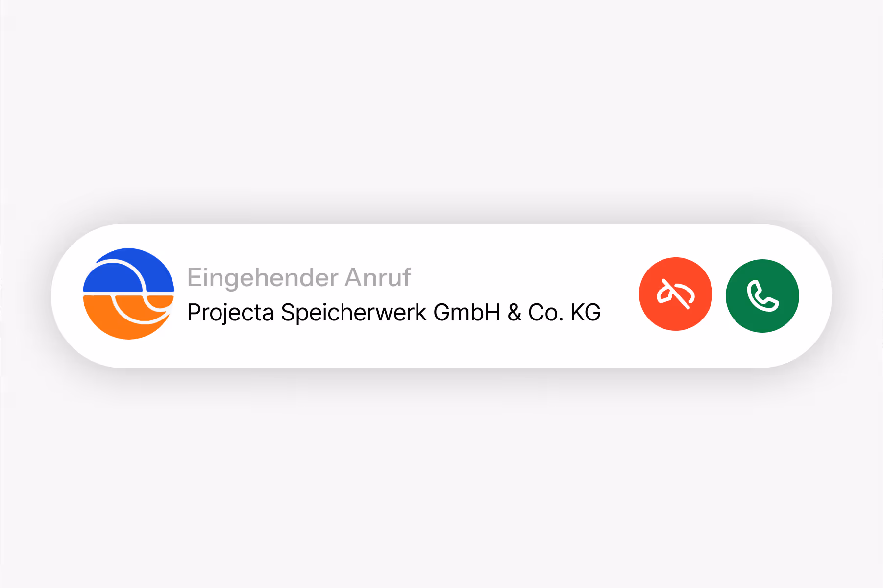Click the 'Eingehender Anruf' label
The height and width of the screenshot is (588, 883).
299,278
